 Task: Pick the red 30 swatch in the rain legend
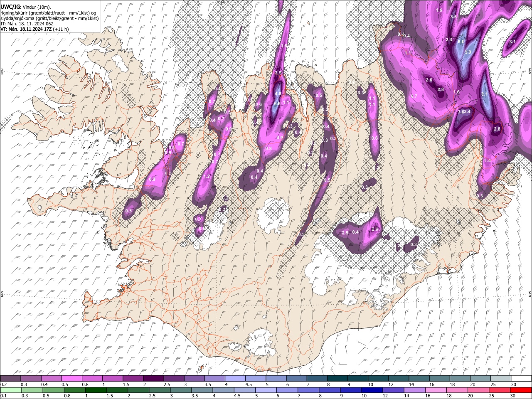[x=522, y=390]
